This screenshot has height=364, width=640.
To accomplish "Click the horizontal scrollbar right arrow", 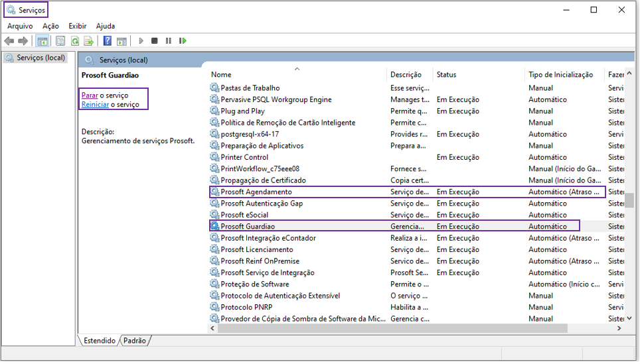I will coord(619,328).
